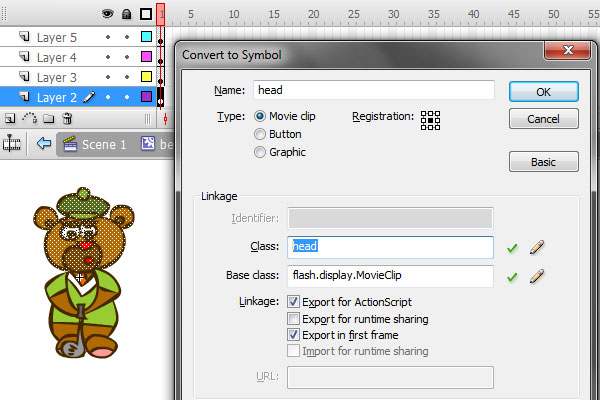Lock Layer 2 with its lock dot
Image resolution: width=600 pixels, height=400 pixels.
tap(127, 97)
